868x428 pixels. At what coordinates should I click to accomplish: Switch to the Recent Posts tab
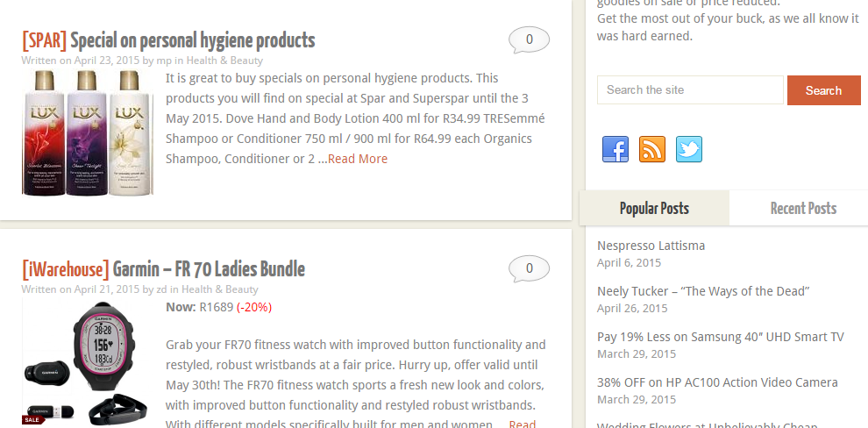tap(803, 209)
